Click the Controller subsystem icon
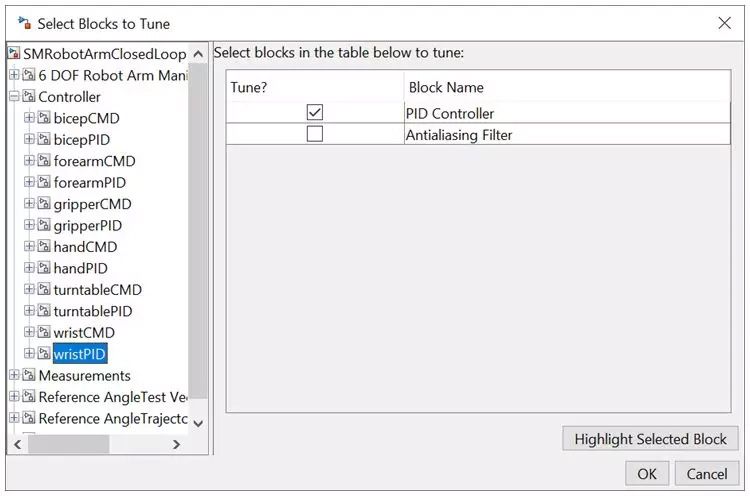This screenshot has width=750, height=496. [29, 97]
